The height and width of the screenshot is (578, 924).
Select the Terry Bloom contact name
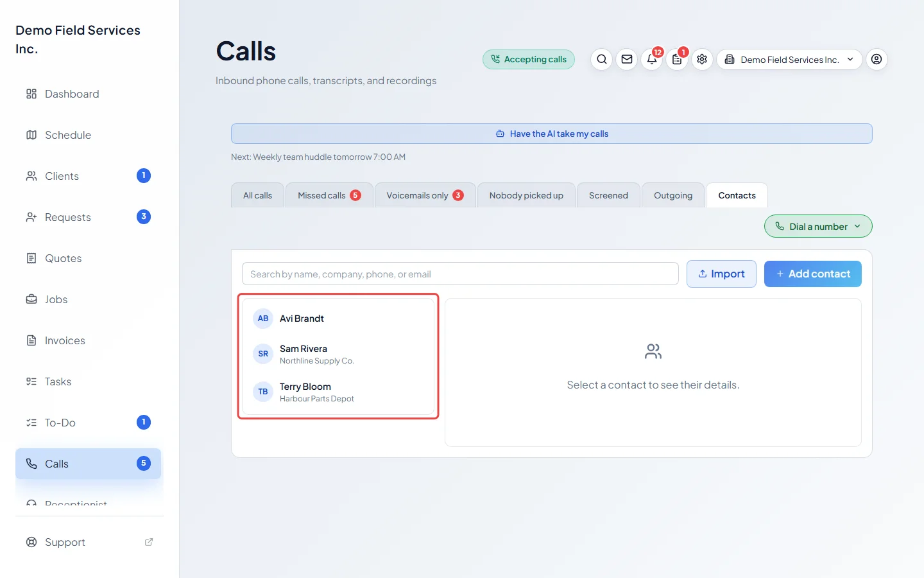(305, 387)
